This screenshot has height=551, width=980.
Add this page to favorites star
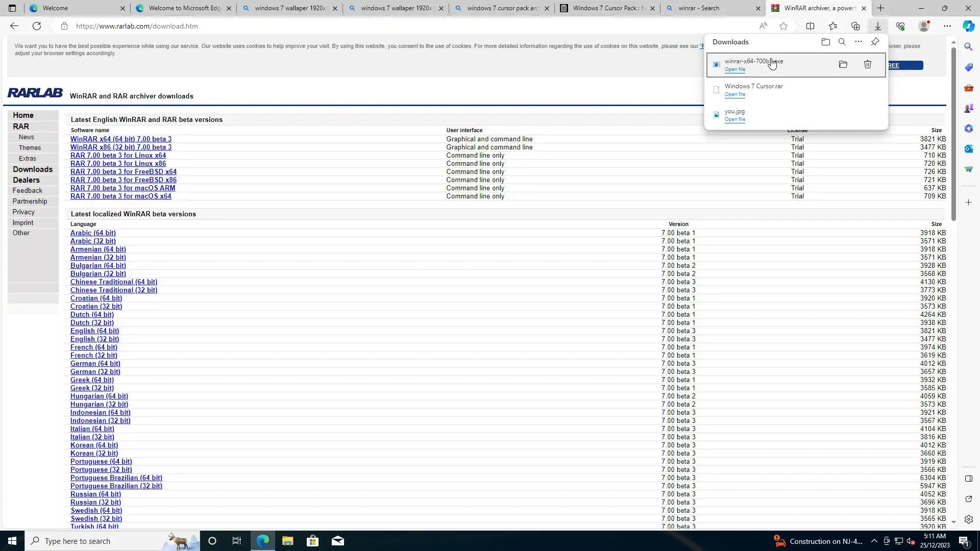coord(783,26)
